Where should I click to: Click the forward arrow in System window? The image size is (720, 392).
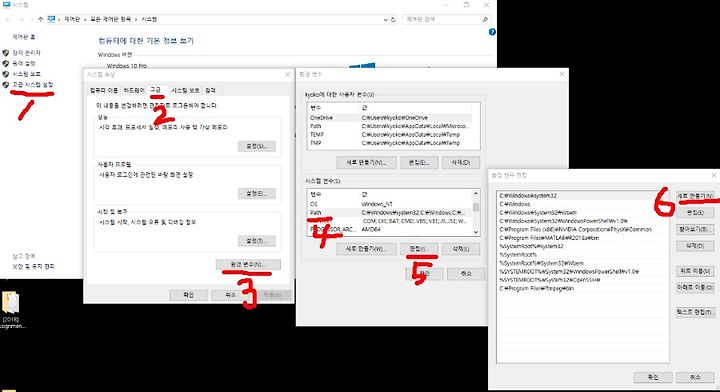[21, 19]
